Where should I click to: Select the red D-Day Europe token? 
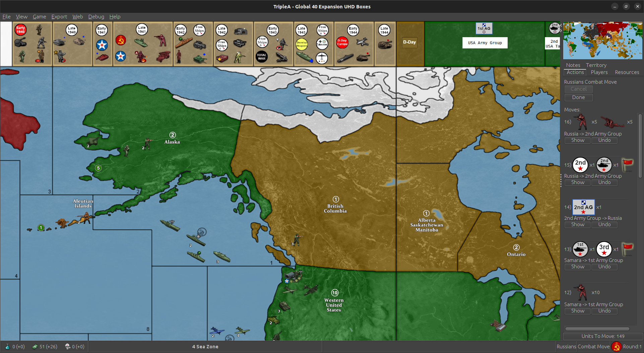[342, 42]
